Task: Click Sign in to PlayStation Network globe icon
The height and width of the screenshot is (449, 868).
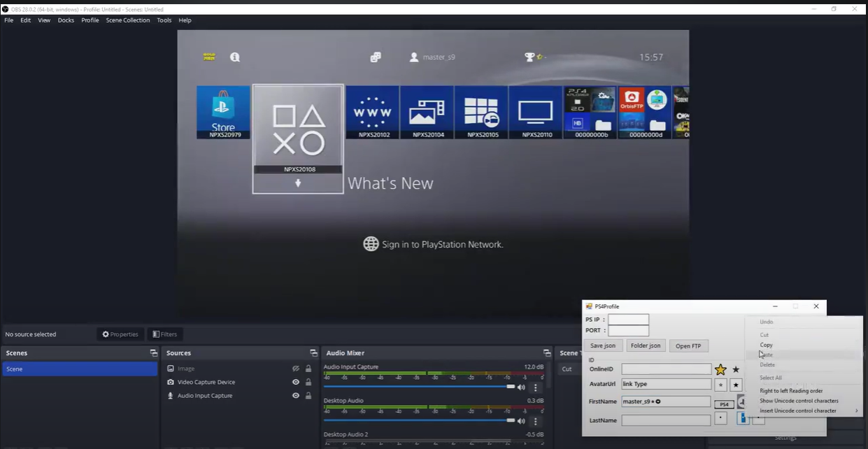Action: 371,244
